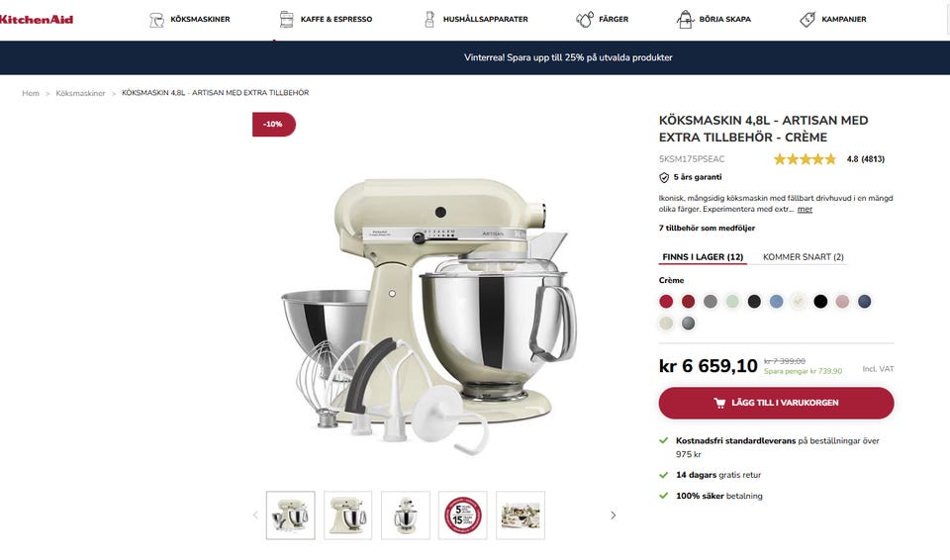Add product via Lägg till i varukorgen
Image resolution: width=950 pixels, height=560 pixels.
776,403
